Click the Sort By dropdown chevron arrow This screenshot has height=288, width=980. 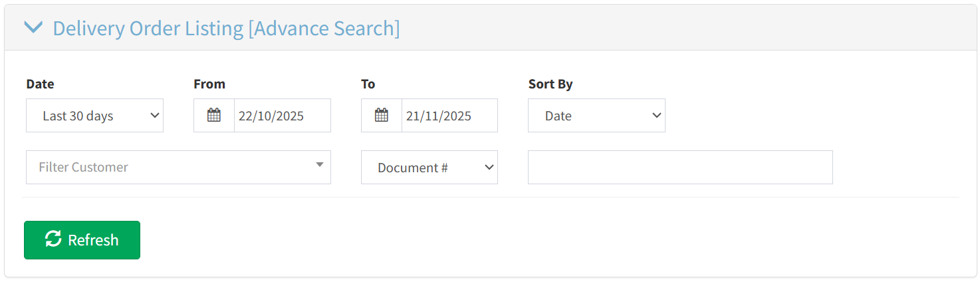pyautogui.click(x=657, y=116)
